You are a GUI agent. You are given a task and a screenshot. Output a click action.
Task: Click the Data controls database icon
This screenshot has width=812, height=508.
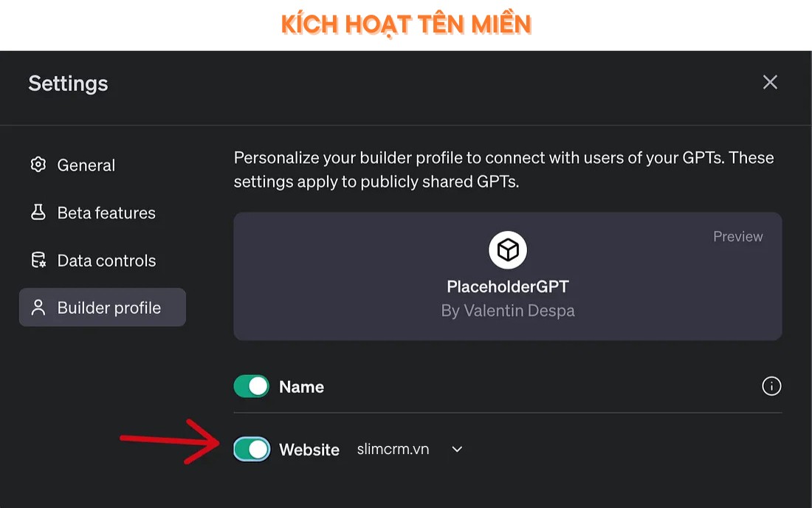pyautogui.click(x=38, y=260)
